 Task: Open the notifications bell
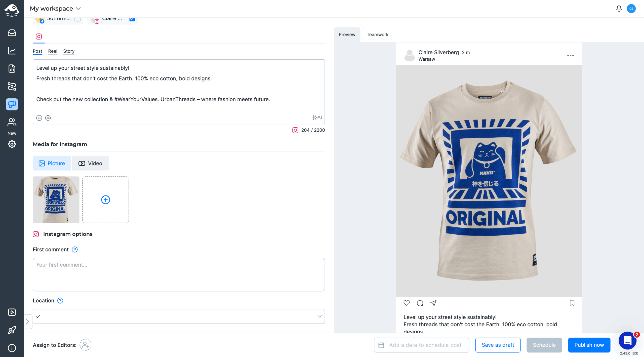619,8
